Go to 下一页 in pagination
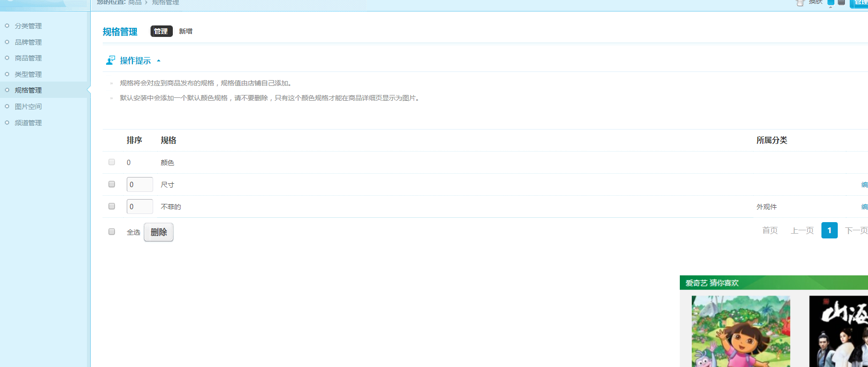Image resolution: width=868 pixels, height=367 pixels. [856, 231]
